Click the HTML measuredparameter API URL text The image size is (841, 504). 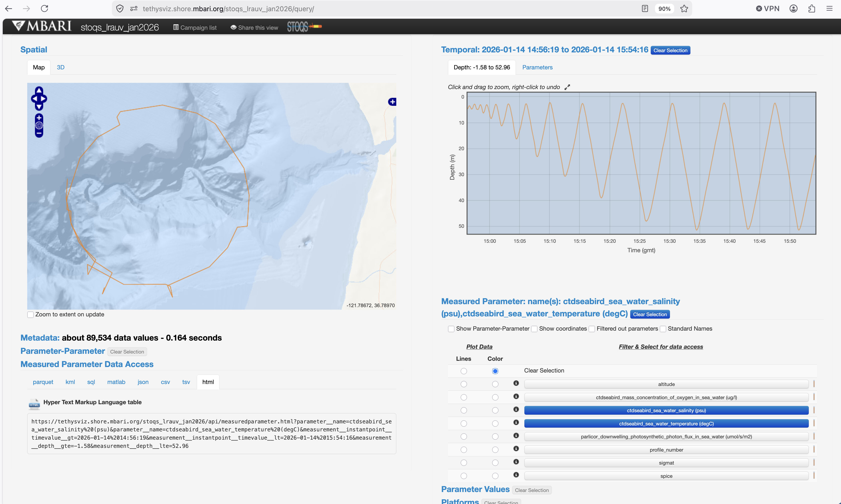(x=211, y=434)
